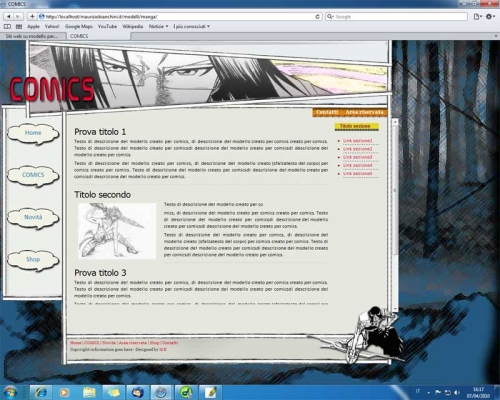Open the Contatti menu item
Image resolution: width=500 pixels, height=400 pixels.
click(x=327, y=112)
